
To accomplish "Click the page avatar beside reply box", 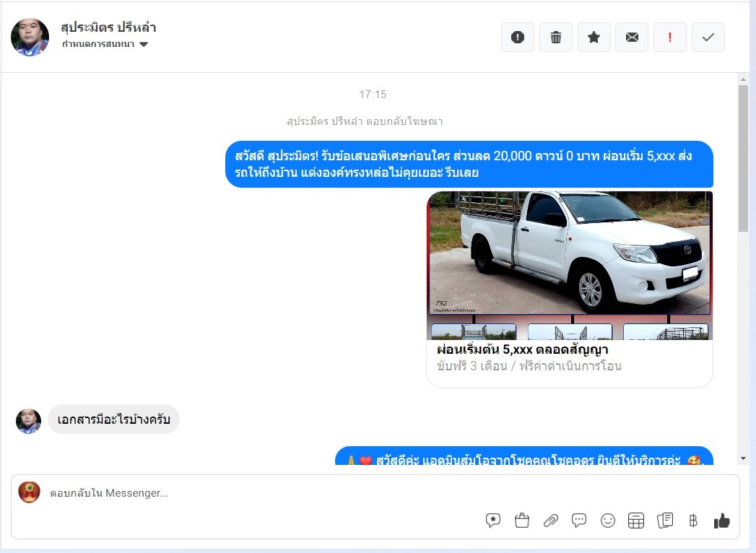I will tap(29, 492).
